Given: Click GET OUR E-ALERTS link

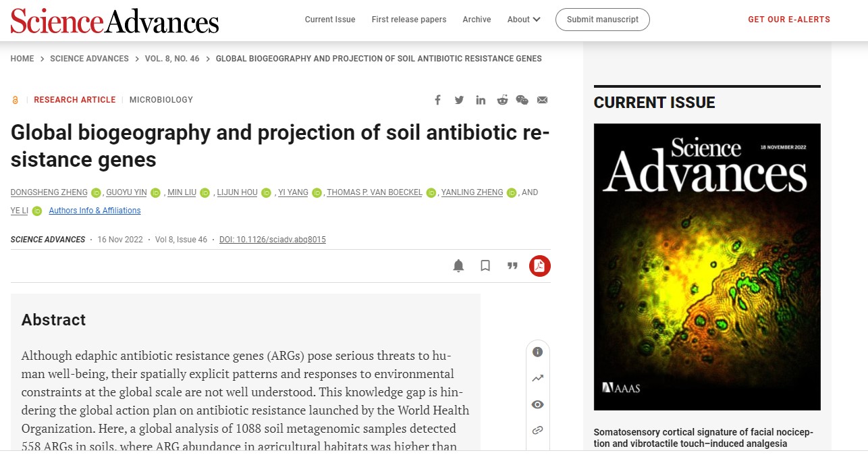Looking at the screenshot, I should (x=789, y=20).
